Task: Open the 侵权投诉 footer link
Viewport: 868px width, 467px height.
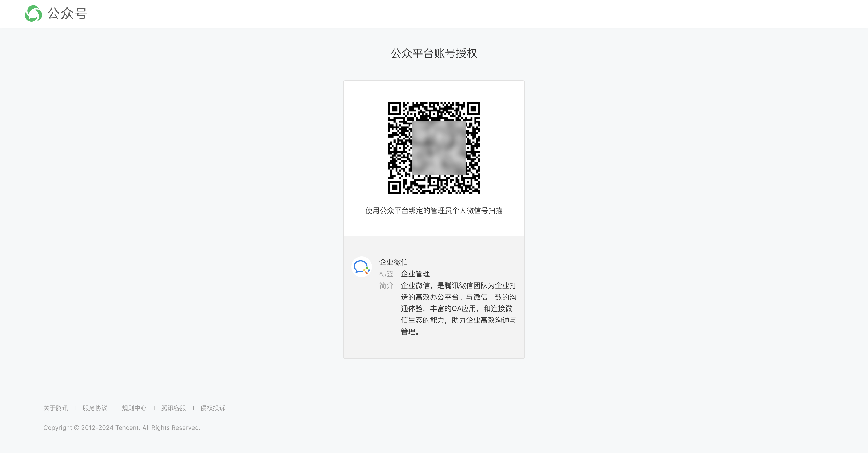Action: (x=213, y=408)
